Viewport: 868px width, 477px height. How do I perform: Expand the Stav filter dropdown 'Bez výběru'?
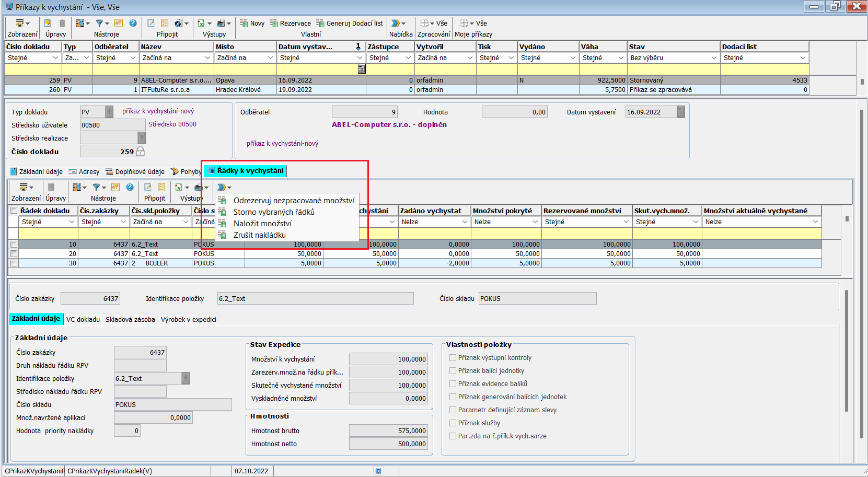click(x=713, y=58)
